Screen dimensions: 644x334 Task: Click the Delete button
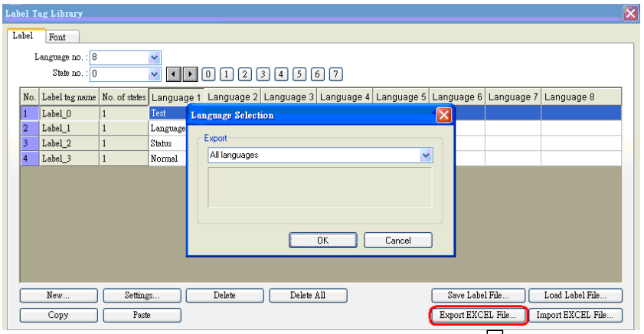pos(224,296)
